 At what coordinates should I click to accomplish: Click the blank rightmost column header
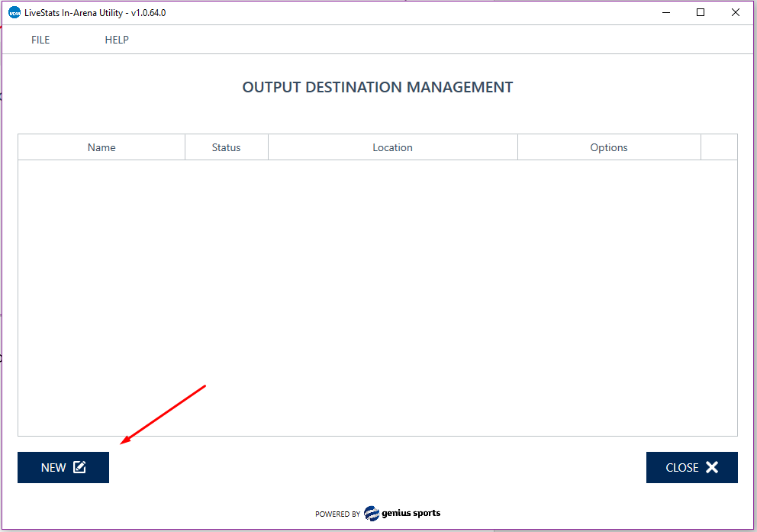tap(719, 147)
